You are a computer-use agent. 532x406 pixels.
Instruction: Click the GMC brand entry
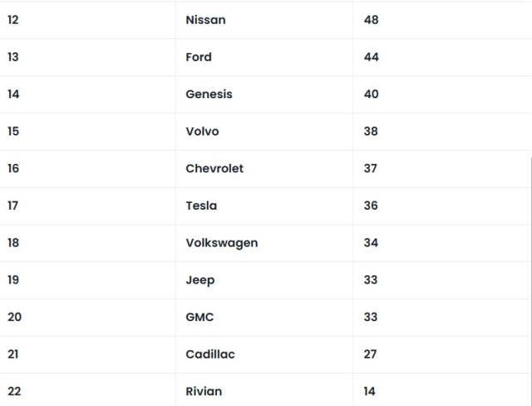click(x=199, y=317)
